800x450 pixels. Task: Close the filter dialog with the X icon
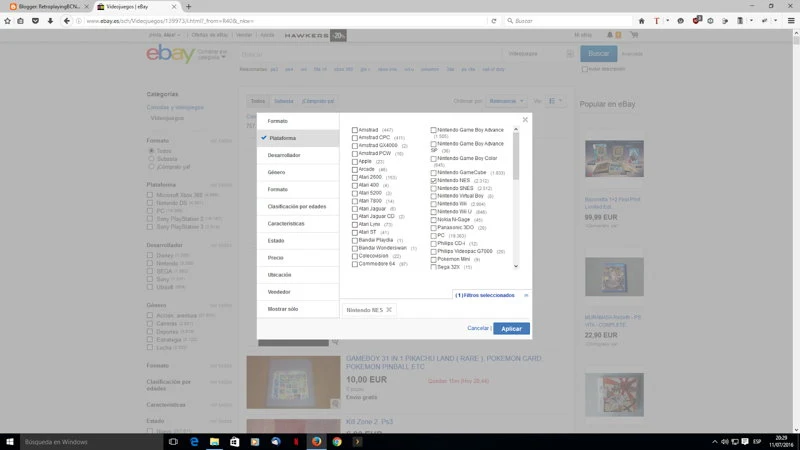(x=525, y=120)
